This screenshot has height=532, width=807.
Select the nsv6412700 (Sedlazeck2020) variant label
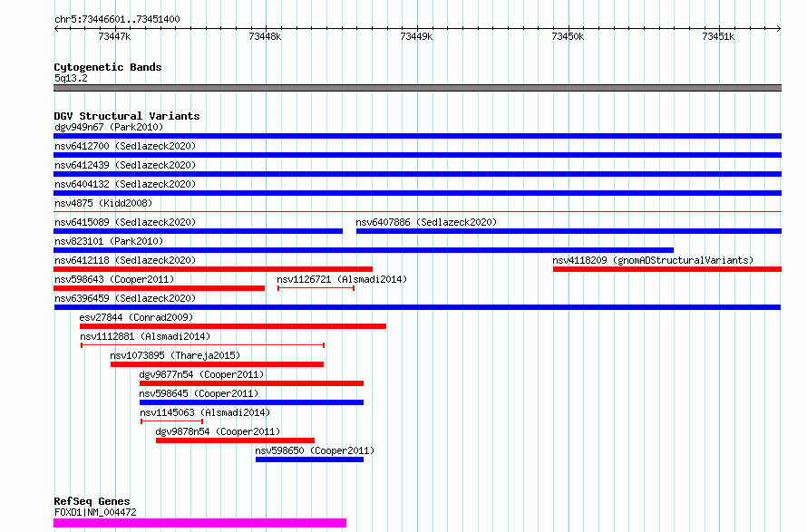pyautogui.click(x=125, y=146)
